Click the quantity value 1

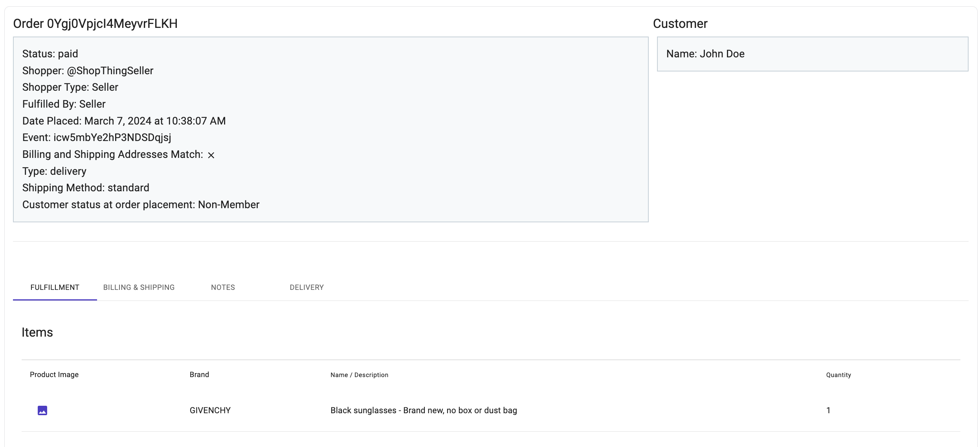828,410
